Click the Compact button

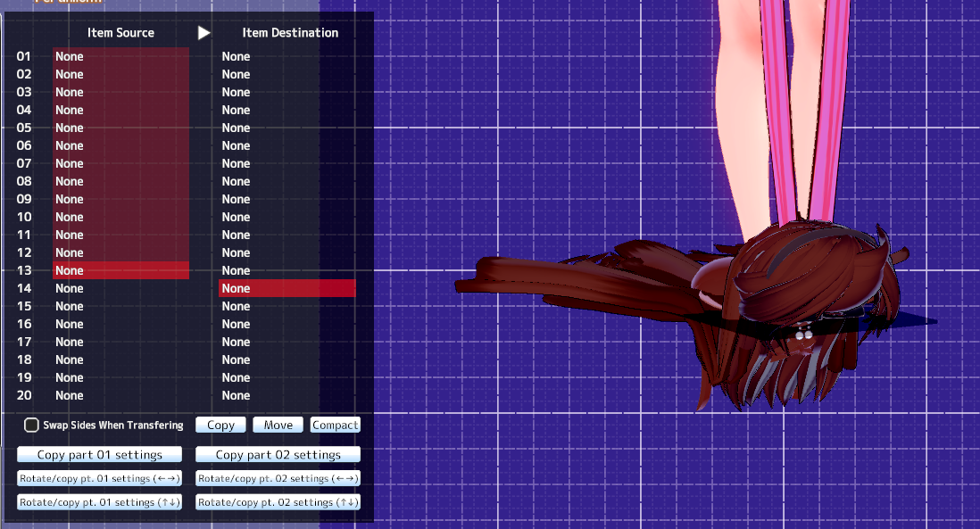pos(335,426)
